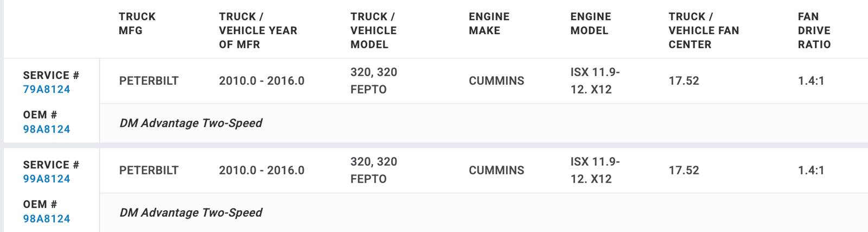This screenshot has width=868, height=232.
Task: Click the 1.4:1 ratio in 99A8124 row
Action: tap(810, 171)
